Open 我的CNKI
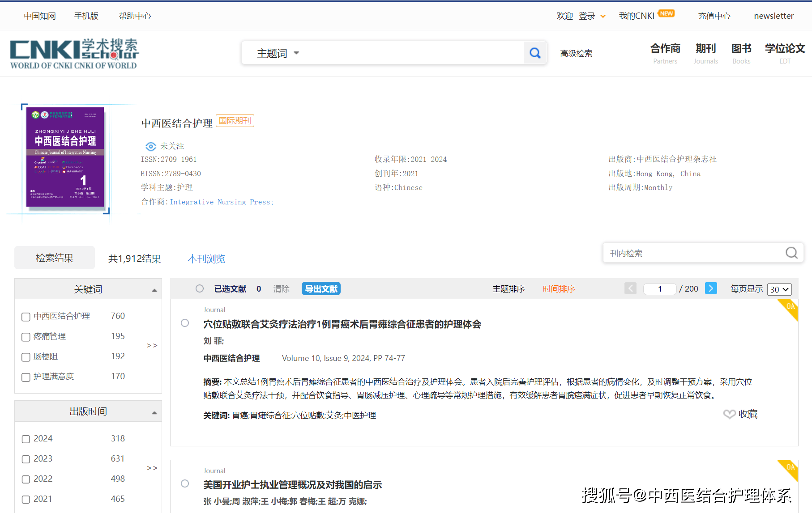Image resolution: width=812 pixels, height=513 pixels. click(x=637, y=16)
